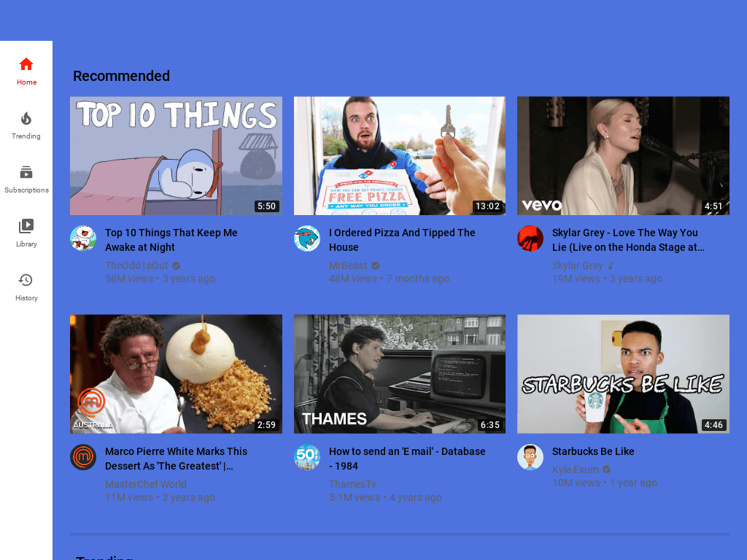Click the 2:59 duration badge
The height and width of the screenshot is (560, 747).
tap(267, 425)
